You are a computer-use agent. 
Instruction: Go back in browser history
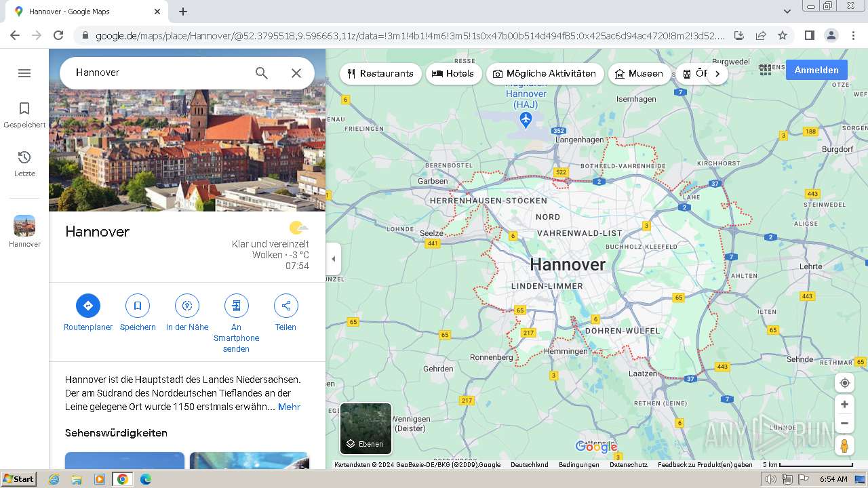tap(15, 36)
